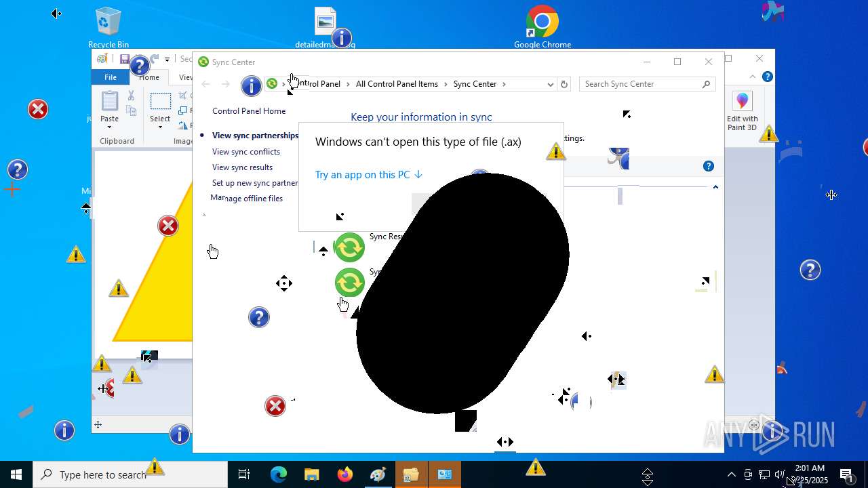Click the Sync Center breadcrumb item

click(475, 84)
